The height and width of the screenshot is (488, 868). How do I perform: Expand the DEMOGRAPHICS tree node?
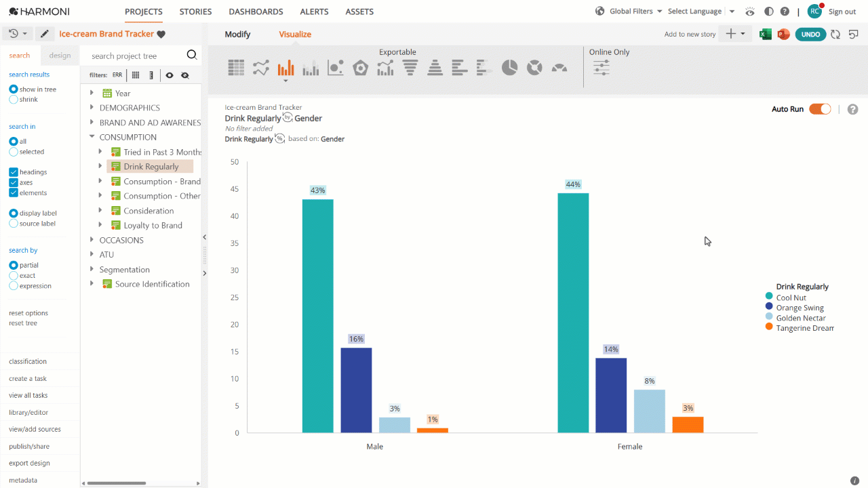pyautogui.click(x=92, y=108)
